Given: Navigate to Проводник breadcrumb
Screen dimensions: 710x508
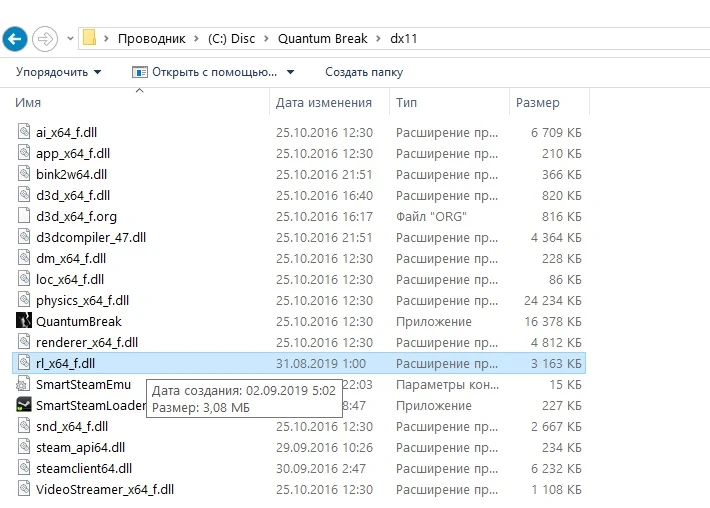Looking at the screenshot, I should (152, 39).
